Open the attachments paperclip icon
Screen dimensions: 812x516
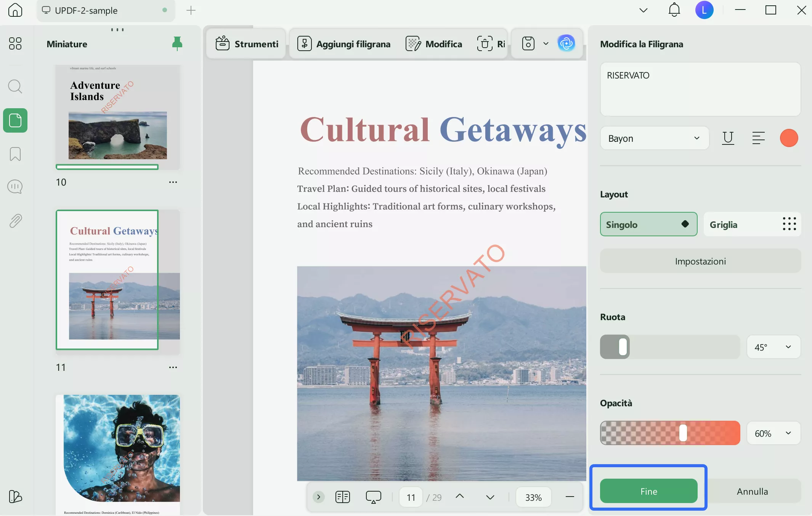coord(15,221)
